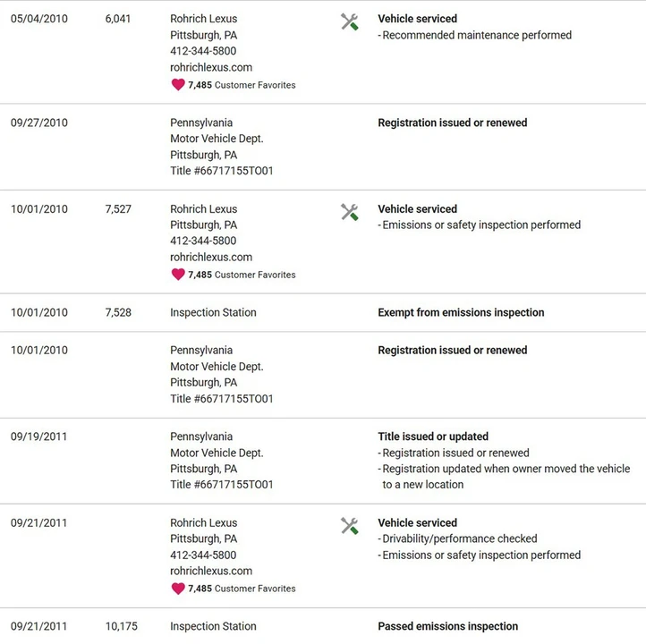Click Title #66717155TO01 in 09/27/2010 entry
Image resolution: width=646 pixels, height=644 pixels.
click(x=222, y=171)
